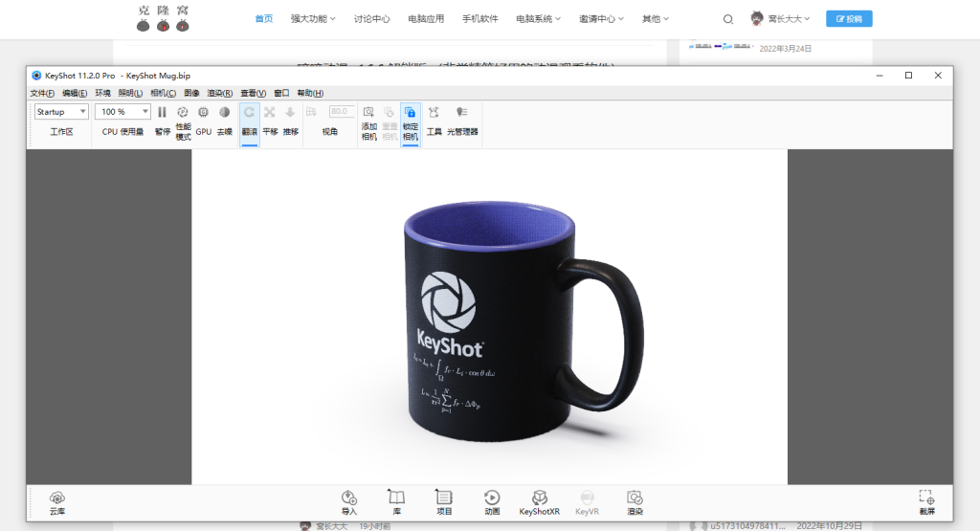Go to the website home page link

click(x=264, y=19)
